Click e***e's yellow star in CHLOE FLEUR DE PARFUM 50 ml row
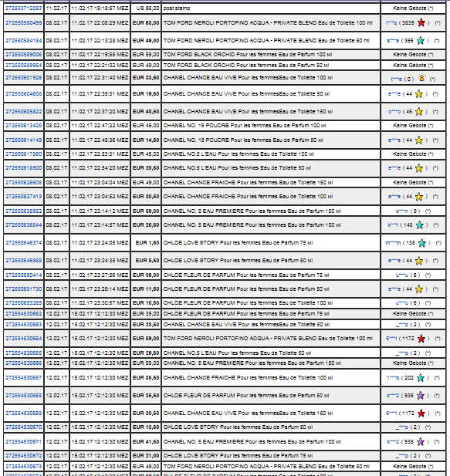This screenshot has width=450, height=476. 419,289
